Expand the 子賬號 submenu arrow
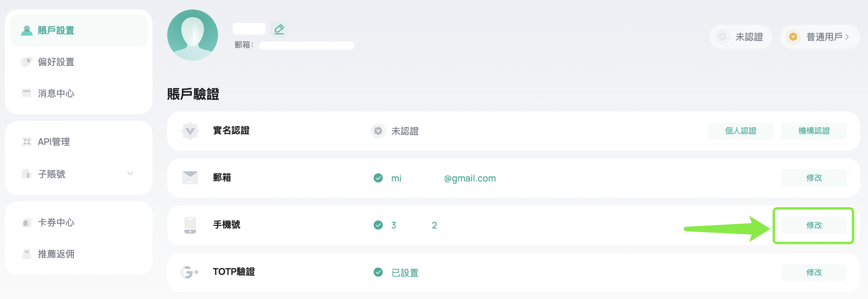This screenshot has width=868, height=299. (x=130, y=174)
